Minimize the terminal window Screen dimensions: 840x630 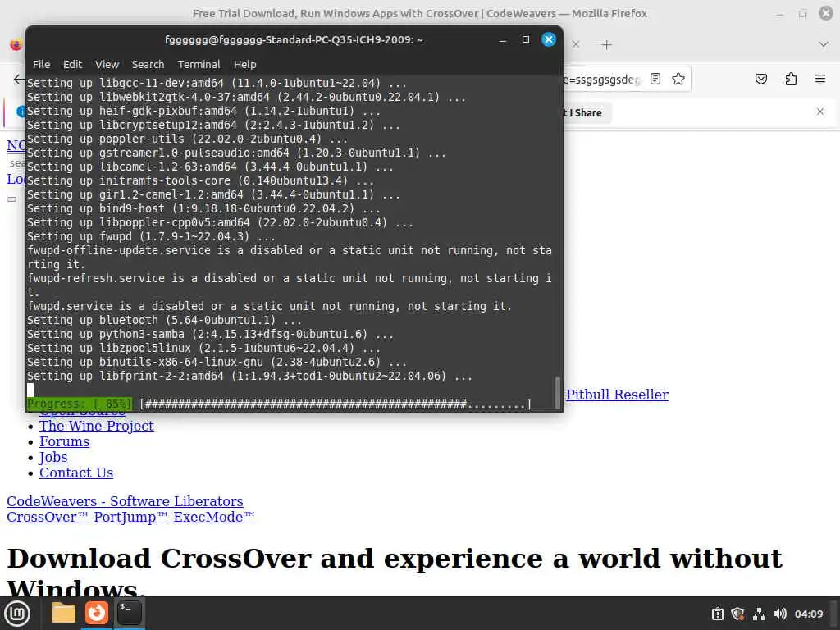(x=503, y=39)
